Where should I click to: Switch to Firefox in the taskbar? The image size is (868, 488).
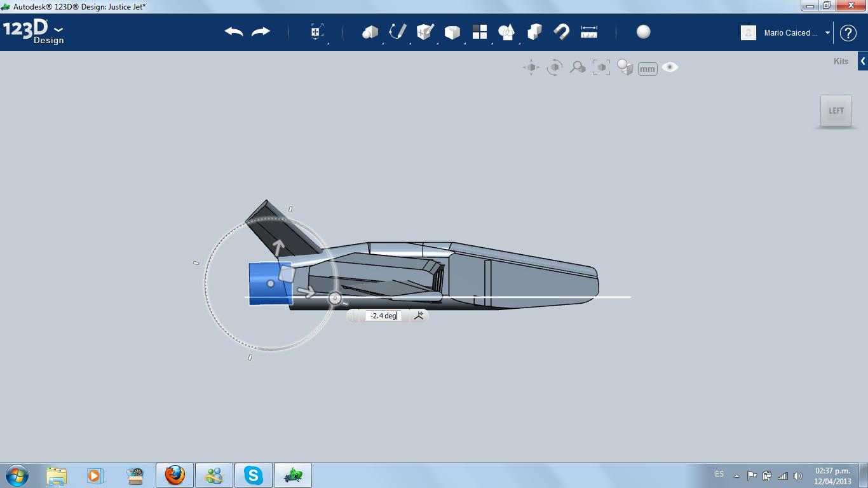(x=175, y=475)
